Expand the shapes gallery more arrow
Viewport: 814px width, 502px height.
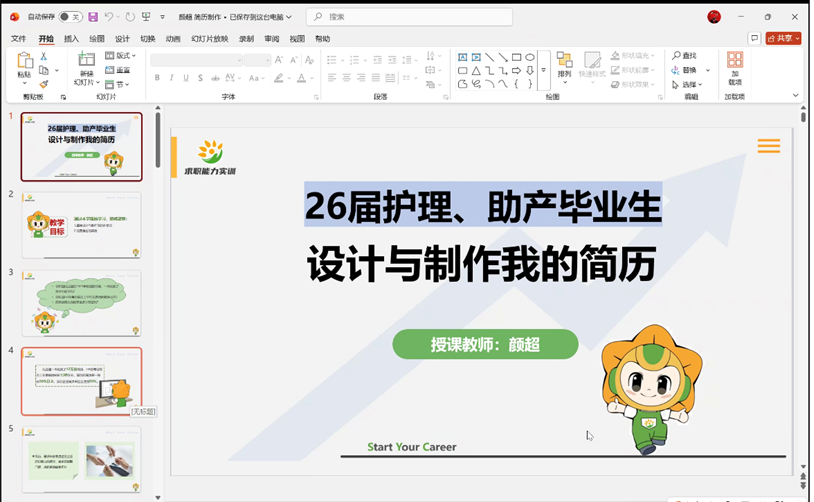(543, 70)
